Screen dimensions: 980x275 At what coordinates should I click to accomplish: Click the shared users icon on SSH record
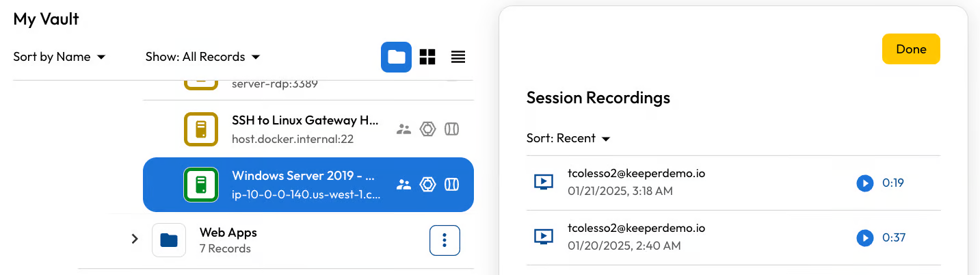point(404,129)
